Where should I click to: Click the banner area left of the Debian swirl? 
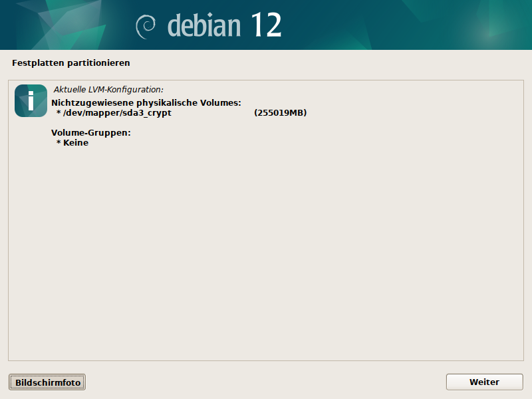coord(66,25)
